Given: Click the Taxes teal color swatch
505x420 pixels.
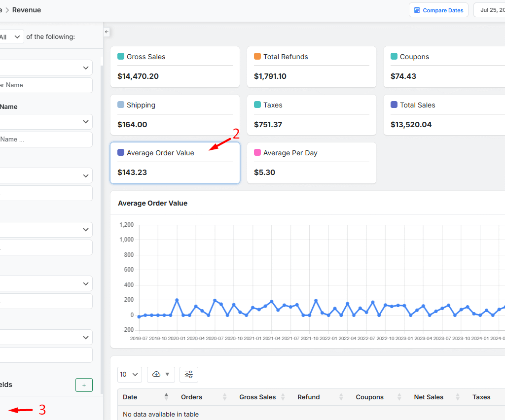Looking at the screenshot, I should pos(257,105).
